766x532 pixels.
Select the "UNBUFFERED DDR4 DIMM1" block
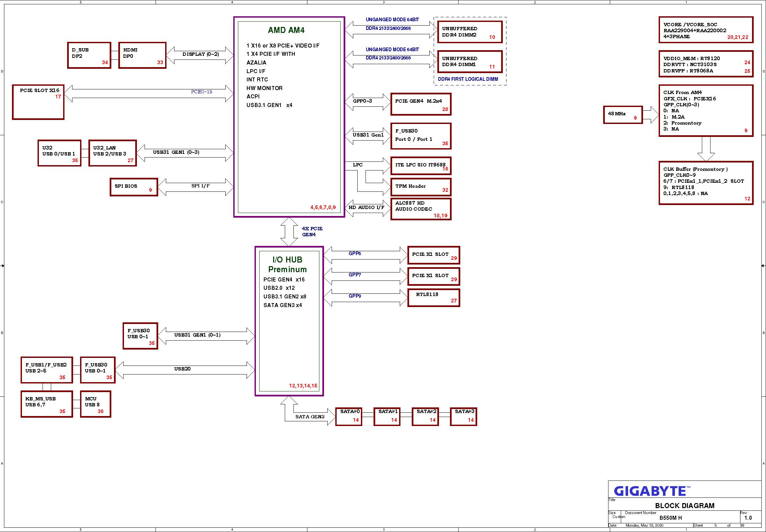click(470, 62)
